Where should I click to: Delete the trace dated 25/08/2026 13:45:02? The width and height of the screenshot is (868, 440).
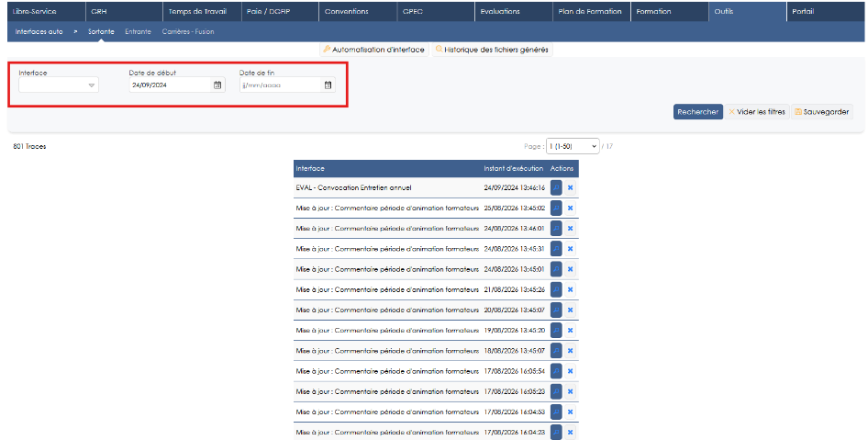tap(570, 209)
